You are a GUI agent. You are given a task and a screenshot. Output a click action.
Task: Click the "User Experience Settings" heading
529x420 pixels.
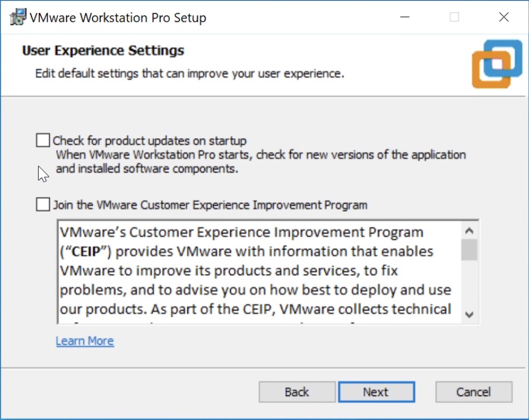[103, 50]
